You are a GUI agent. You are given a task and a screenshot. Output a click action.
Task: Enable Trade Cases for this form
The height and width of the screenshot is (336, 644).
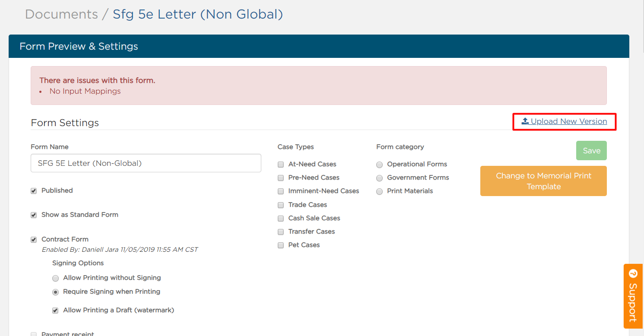tap(281, 205)
